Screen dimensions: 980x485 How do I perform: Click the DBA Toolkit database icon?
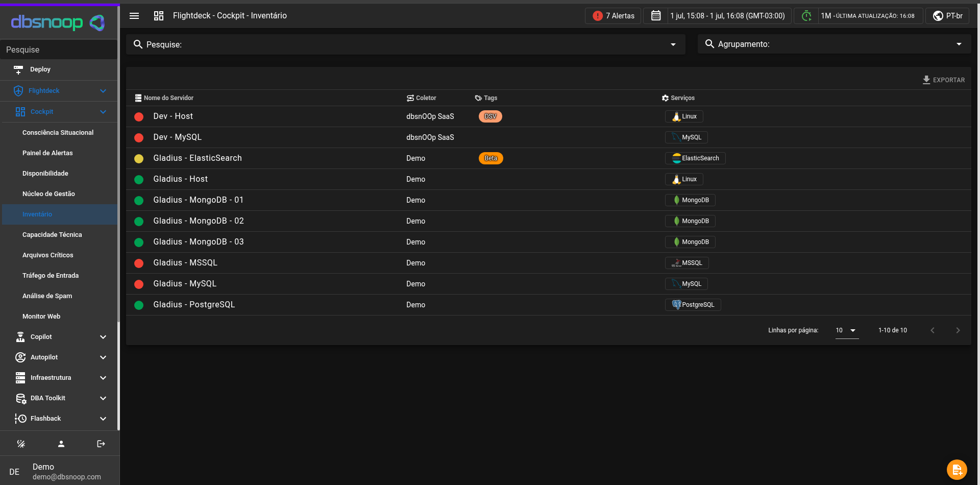(x=21, y=399)
